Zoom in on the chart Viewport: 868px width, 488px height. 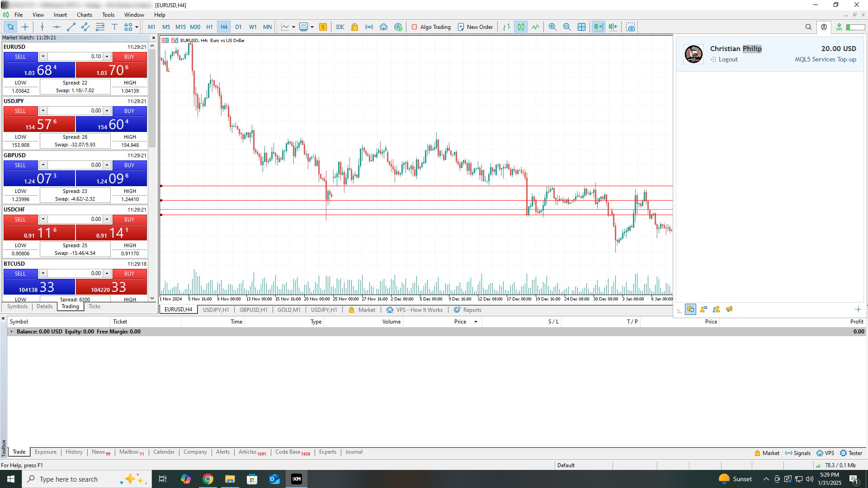click(x=552, y=27)
